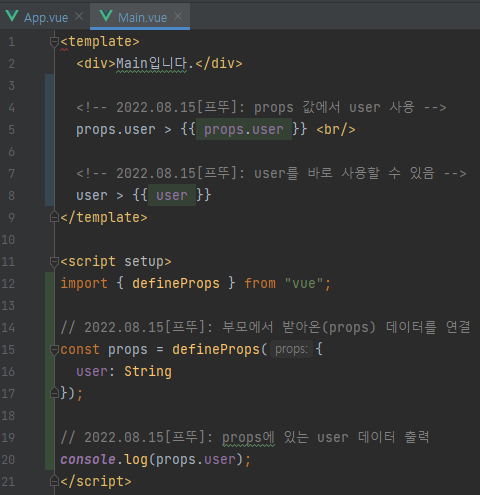This screenshot has height=495, width=480.
Task: Click the "vue" string on line 12
Action: coord(304,284)
